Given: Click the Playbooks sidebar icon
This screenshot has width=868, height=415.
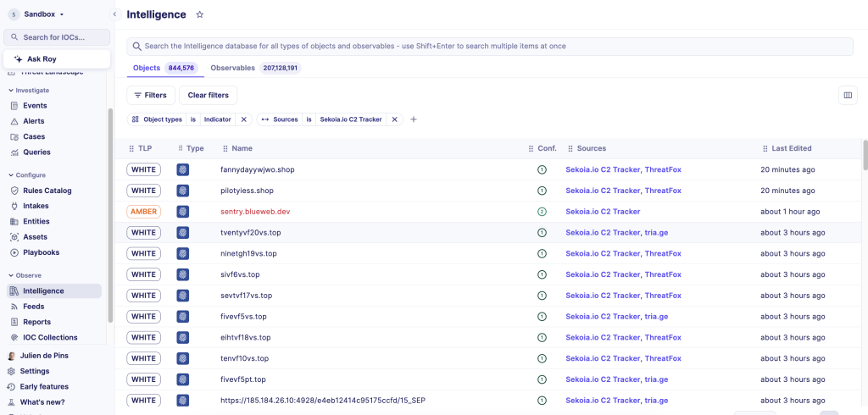Looking at the screenshot, I should pyautogui.click(x=14, y=252).
